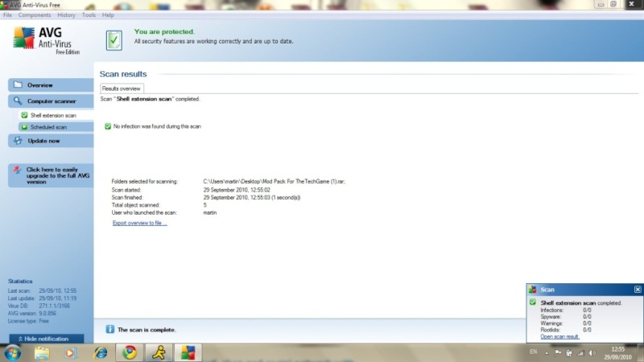Open the History menu
644x362 pixels.
66,14
